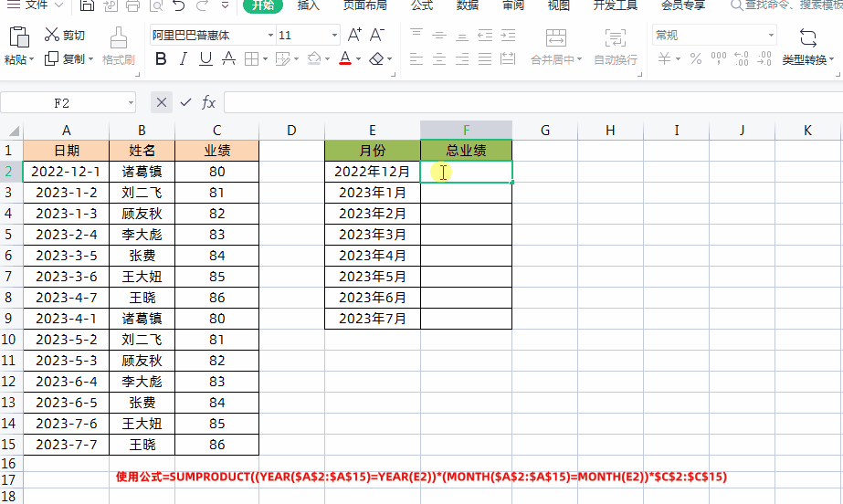Open Paste options dropdown arrow
The width and height of the screenshot is (843, 504).
tap(32, 59)
